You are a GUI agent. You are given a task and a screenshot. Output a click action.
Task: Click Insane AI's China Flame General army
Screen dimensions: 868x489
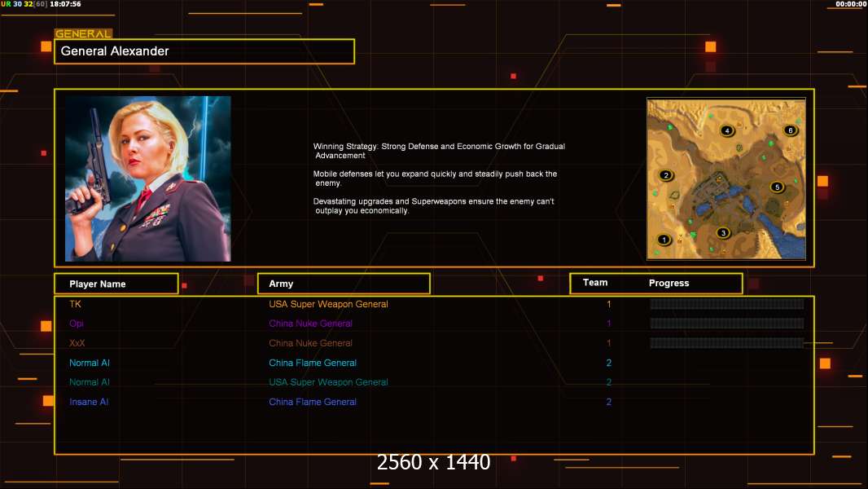point(313,402)
